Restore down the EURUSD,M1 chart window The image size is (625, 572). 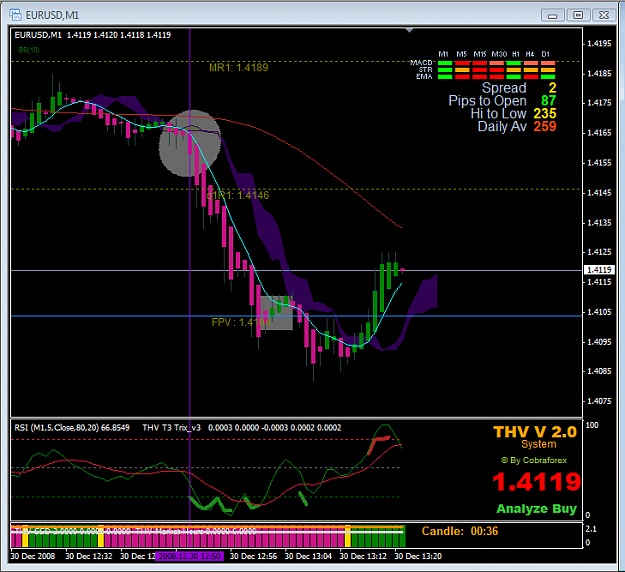tap(578, 16)
